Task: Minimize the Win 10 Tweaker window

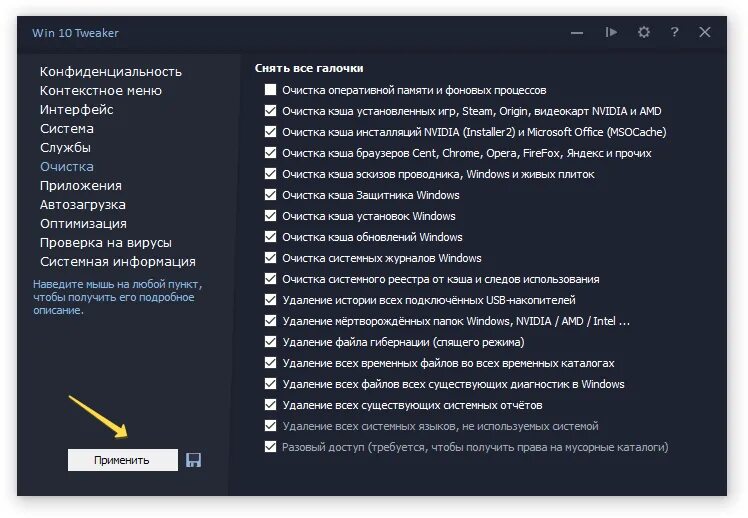Action: (x=577, y=32)
